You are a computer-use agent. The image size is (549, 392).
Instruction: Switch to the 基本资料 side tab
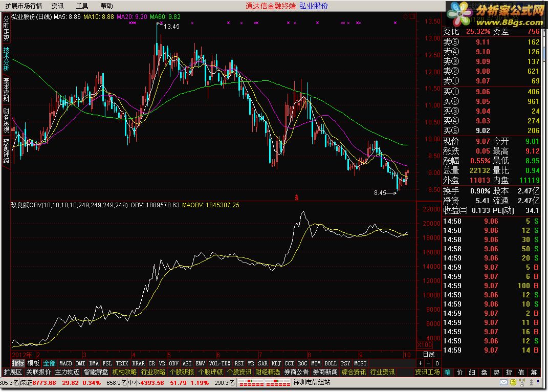pos(6,90)
